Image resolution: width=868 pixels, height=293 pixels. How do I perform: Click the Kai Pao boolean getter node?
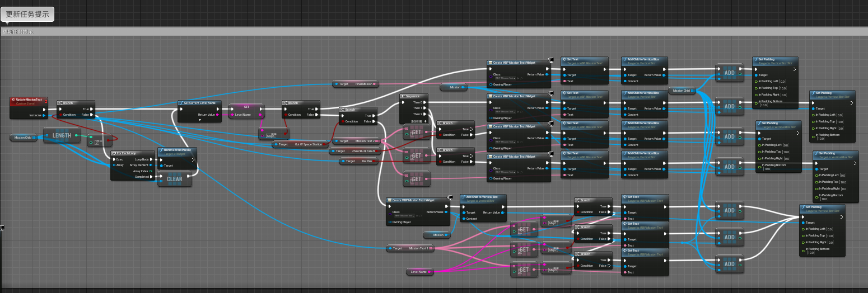pos(359,161)
